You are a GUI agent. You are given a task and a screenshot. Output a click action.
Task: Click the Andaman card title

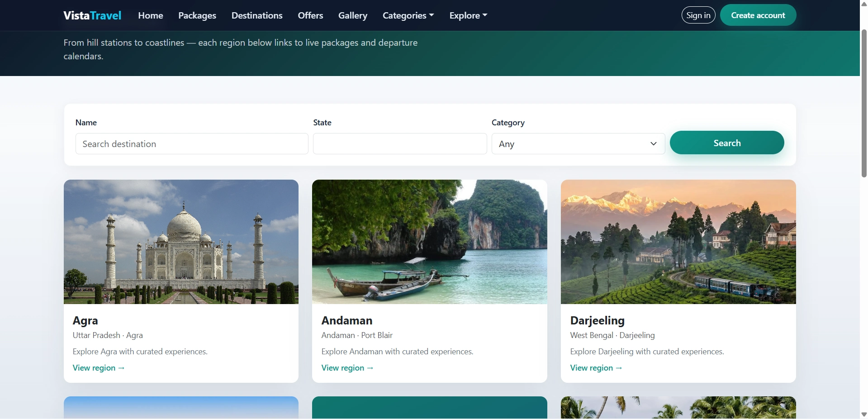pyautogui.click(x=347, y=320)
